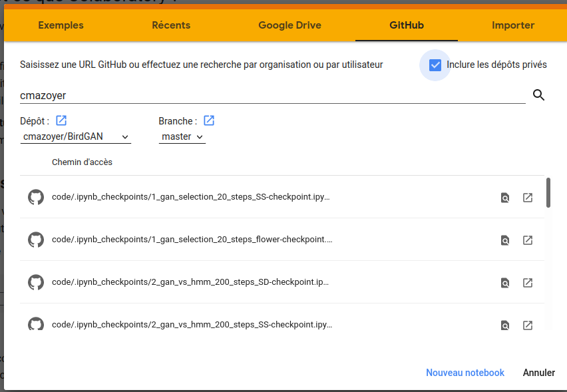This screenshot has width=567, height=392.
Task: Expand the master branch dropdown
Action: (x=182, y=136)
